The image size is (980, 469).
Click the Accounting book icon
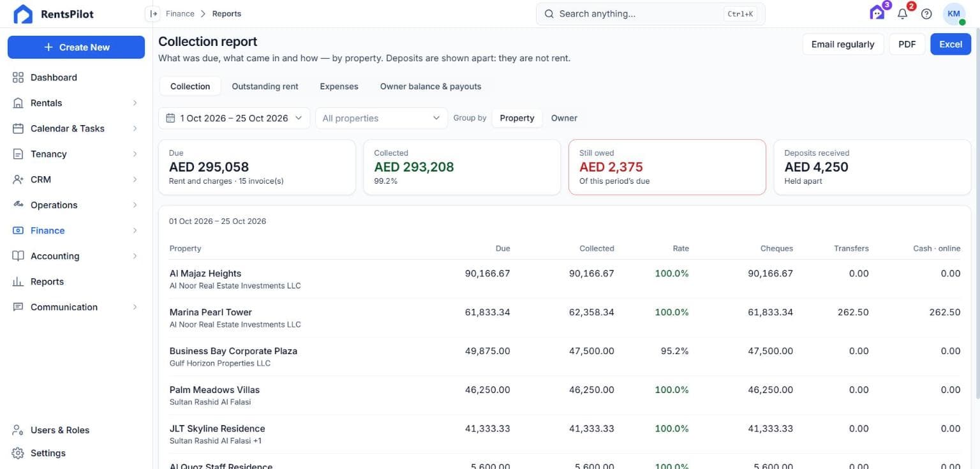tap(18, 256)
